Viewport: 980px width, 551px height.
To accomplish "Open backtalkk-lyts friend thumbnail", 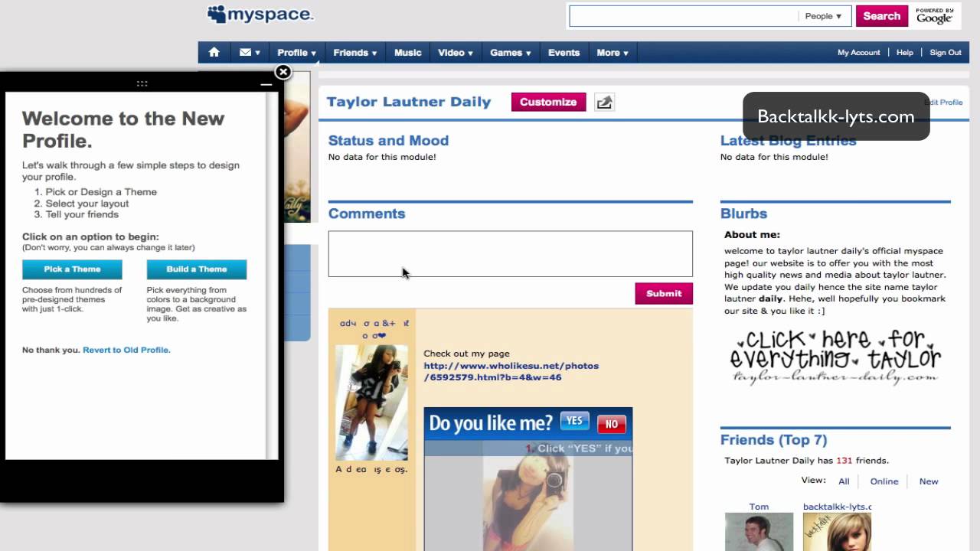I will coord(837,532).
